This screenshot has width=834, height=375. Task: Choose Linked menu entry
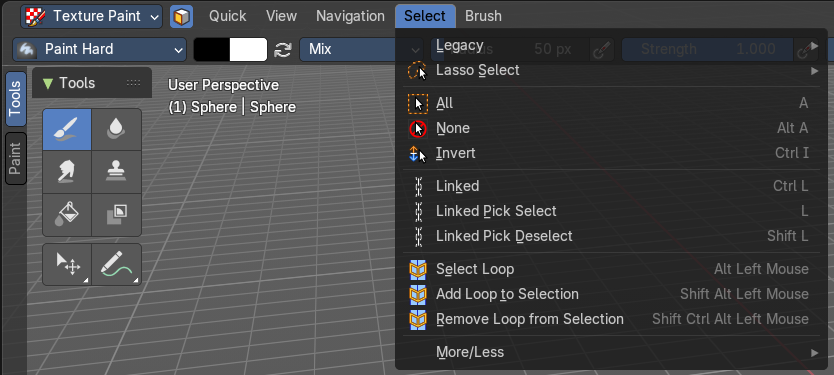(x=612, y=186)
